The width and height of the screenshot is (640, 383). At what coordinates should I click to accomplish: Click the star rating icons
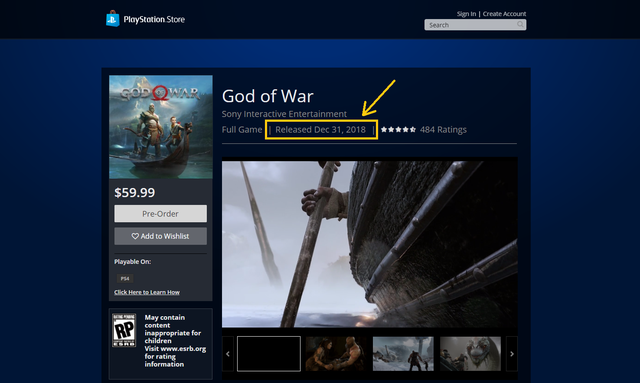coord(398,129)
